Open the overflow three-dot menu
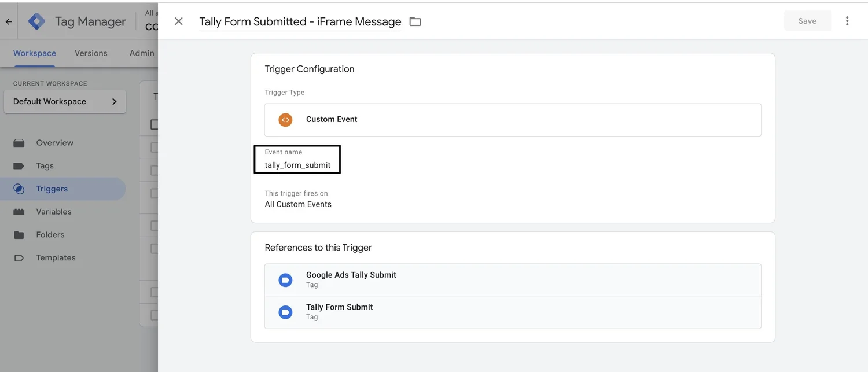The width and height of the screenshot is (868, 372). pos(847,20)
